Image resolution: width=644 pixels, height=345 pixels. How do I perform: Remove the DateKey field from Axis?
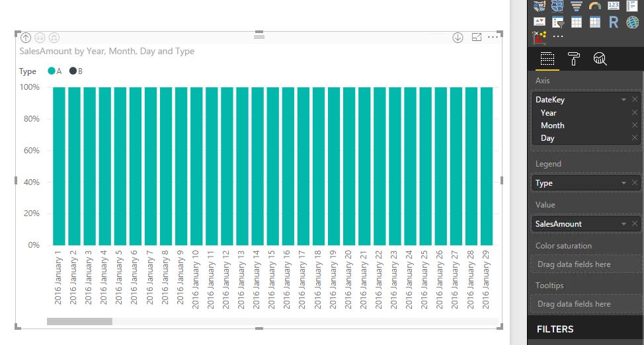click(x=635, y=99)
